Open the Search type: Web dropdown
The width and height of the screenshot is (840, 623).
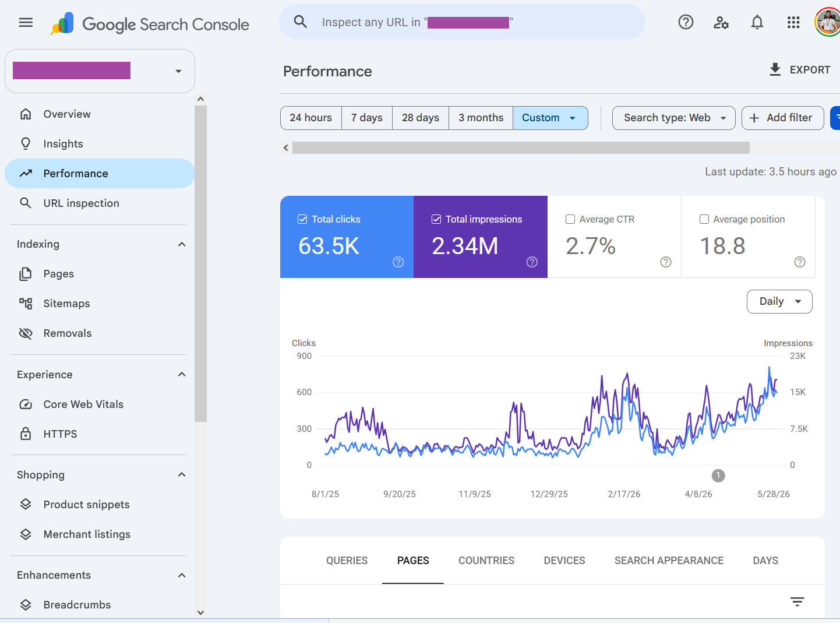674,118
